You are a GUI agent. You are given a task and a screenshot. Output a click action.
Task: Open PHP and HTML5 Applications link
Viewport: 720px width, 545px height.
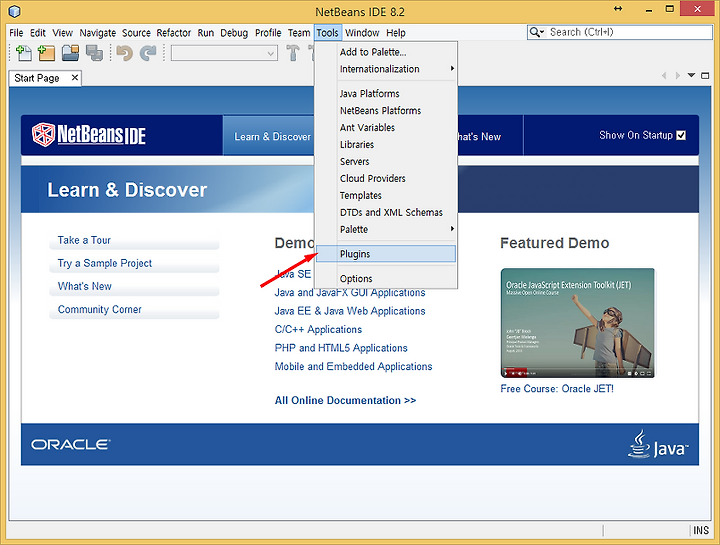[x=341, y=348]
